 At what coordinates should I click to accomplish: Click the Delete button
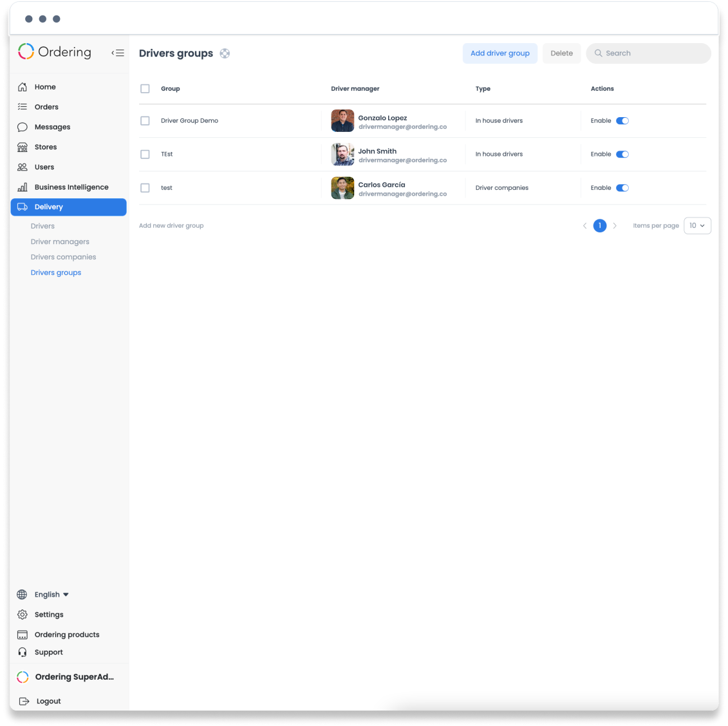coord(561,53)
